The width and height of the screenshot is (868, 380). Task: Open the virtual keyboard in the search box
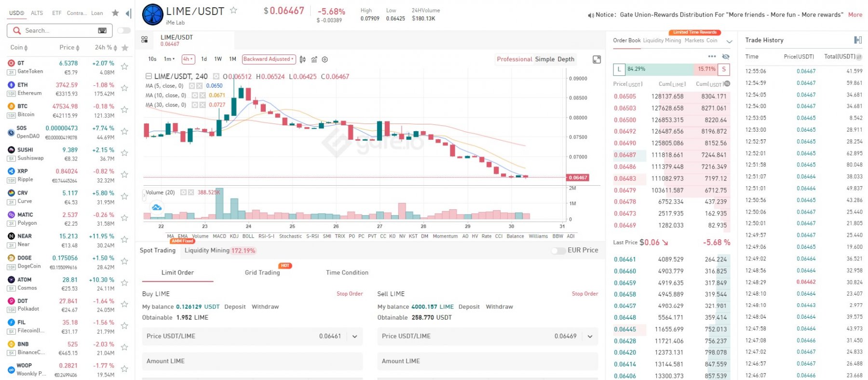[102, 30]
